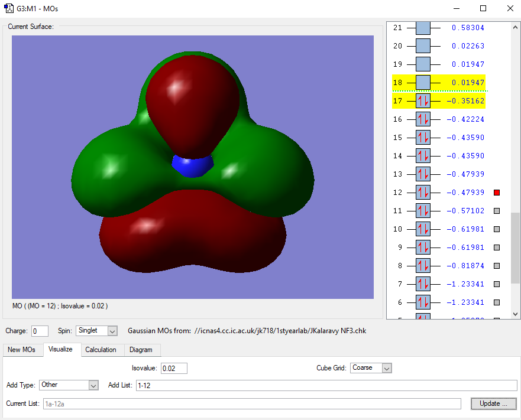Click the GaussView icon in the title bar
Viewport: 521px width, 420px height.
tap(9, 9)
